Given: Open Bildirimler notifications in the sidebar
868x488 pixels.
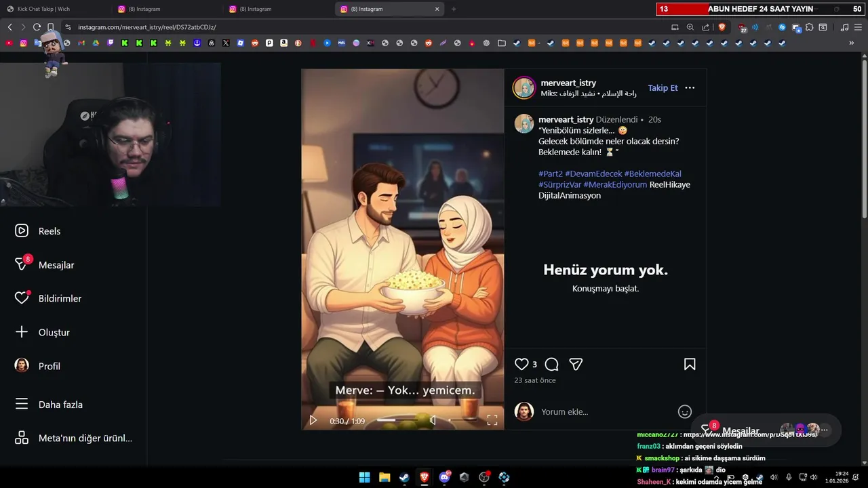Looking at the screenshot, I should [48, 298].
